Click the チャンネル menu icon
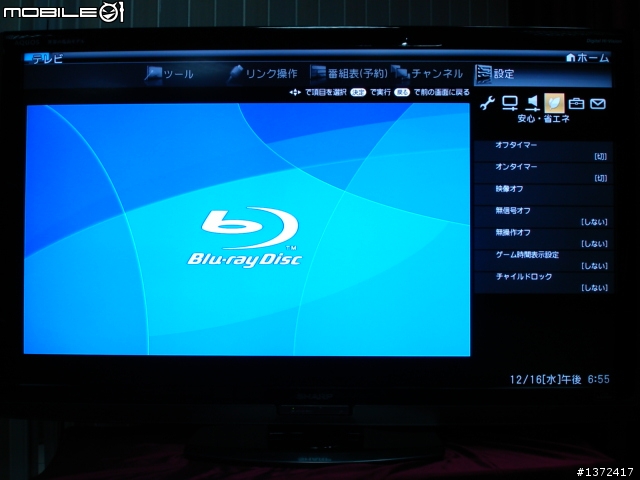The height and width of the screenshot is (480, 640). coord(400,74)
